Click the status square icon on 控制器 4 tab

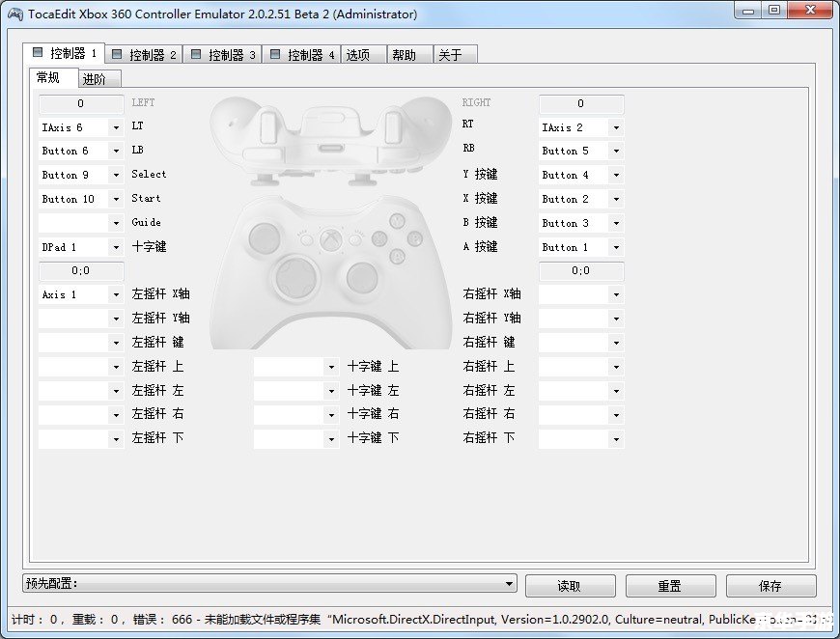tap(275, 54)
